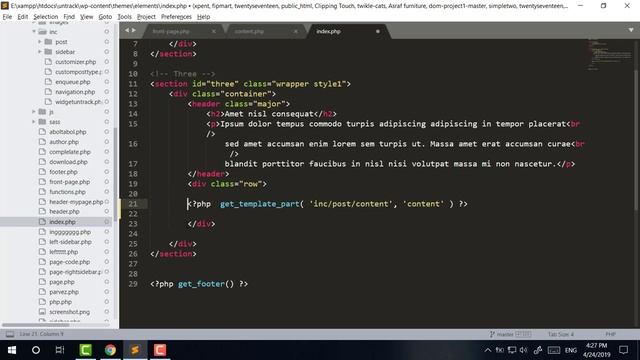Click the file icon of complelate.php

coord(42,151)
